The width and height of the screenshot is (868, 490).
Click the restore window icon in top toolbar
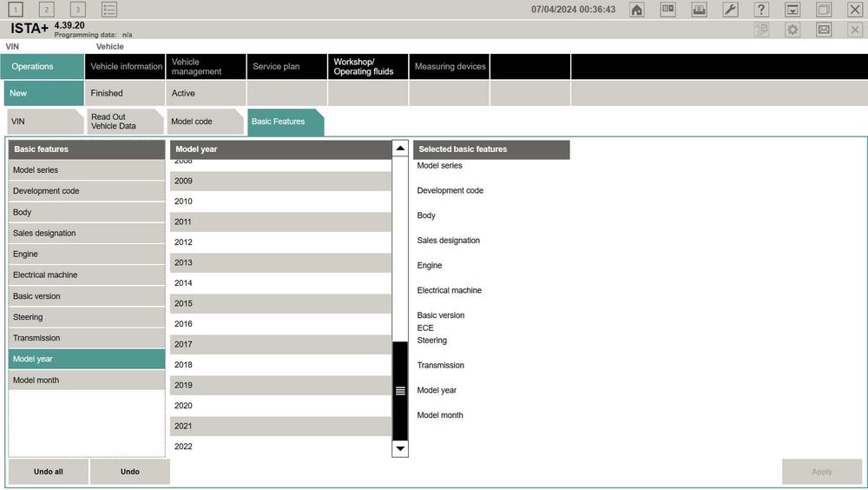[824, 10]
